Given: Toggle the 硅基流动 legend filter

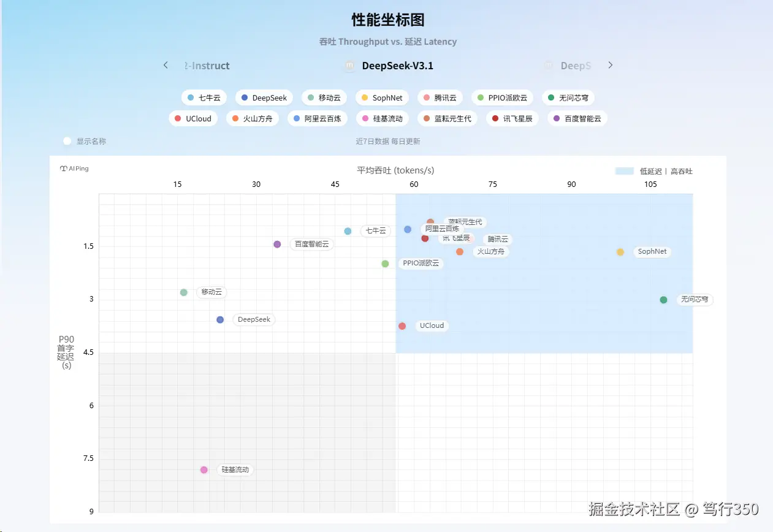Looking at the screenshot, I should coord(383,118).
